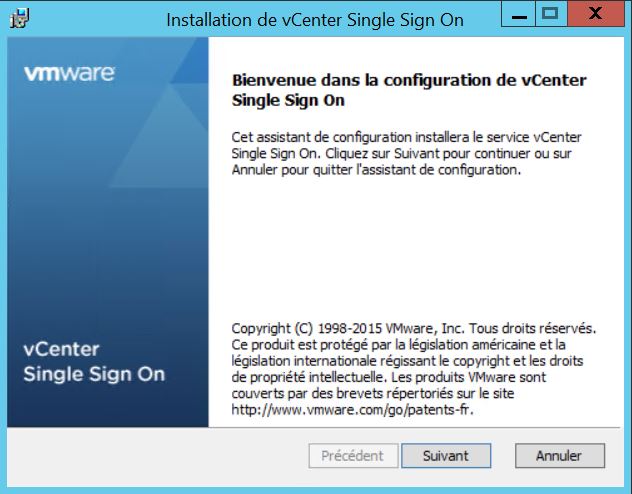Click Annuler to quit the wizard
This screenshot has height=494, width=632.
tap(559, 456)
